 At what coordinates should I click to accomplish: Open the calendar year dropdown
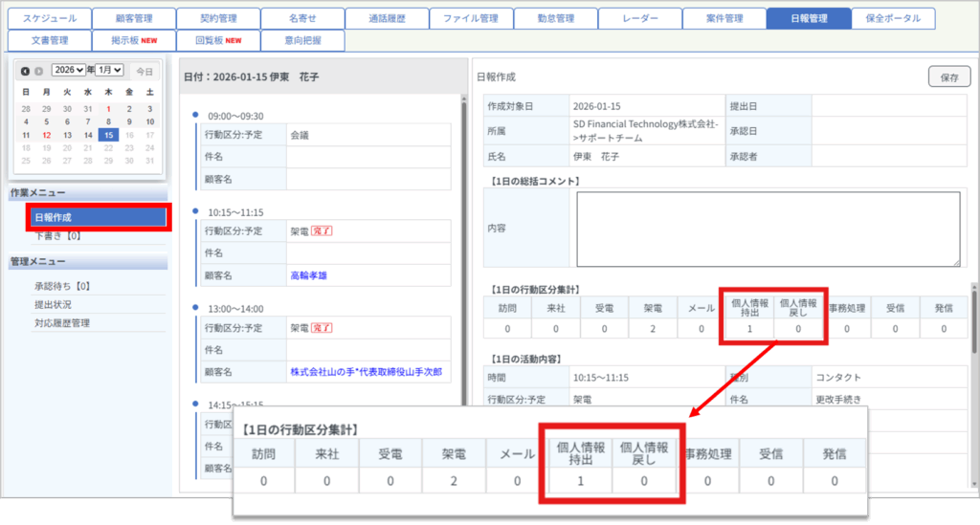(69, 71)
